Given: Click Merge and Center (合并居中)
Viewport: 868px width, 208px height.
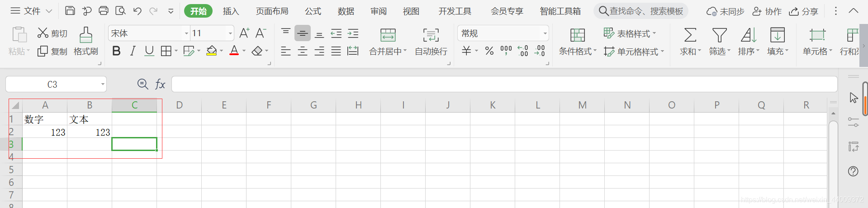Looking at the screenshot, I should 388,42.
